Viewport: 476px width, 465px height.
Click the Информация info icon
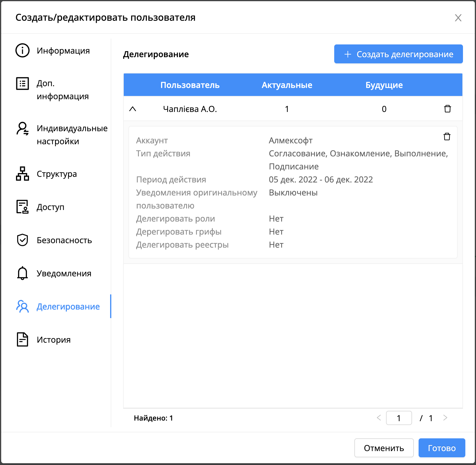pos(22,50)
